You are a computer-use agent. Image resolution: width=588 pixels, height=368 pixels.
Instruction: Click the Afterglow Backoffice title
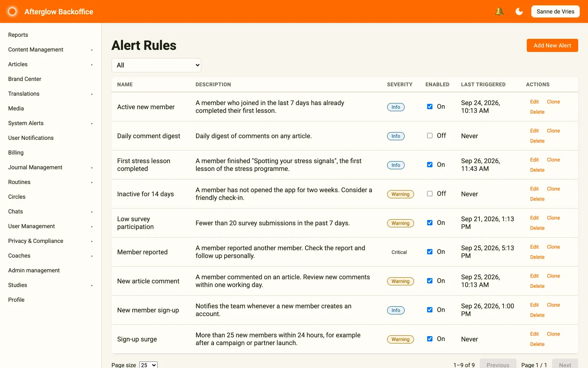(59, 12)
